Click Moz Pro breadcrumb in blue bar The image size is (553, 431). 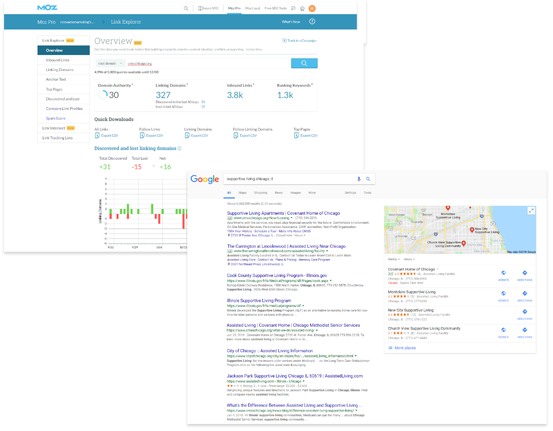pos(47,22)
